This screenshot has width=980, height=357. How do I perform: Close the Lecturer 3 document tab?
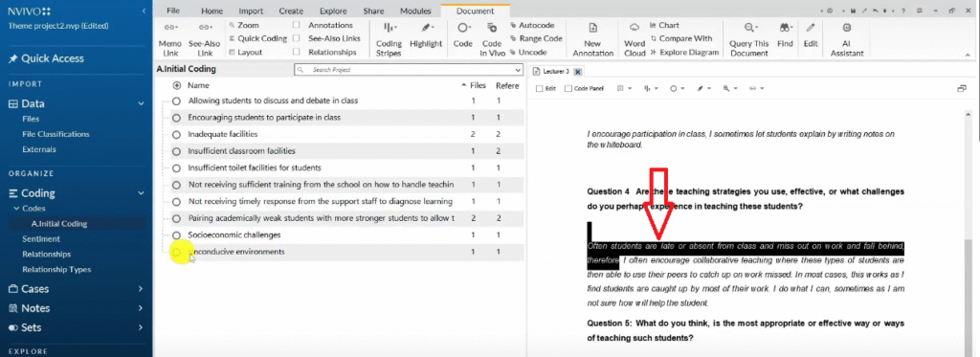pyautogui.click(x=577, y=72)
